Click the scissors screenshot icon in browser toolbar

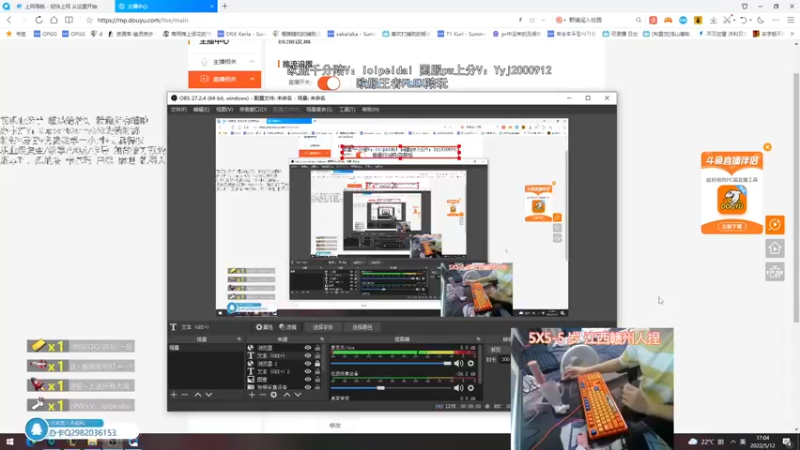click(x=728, y=20)
